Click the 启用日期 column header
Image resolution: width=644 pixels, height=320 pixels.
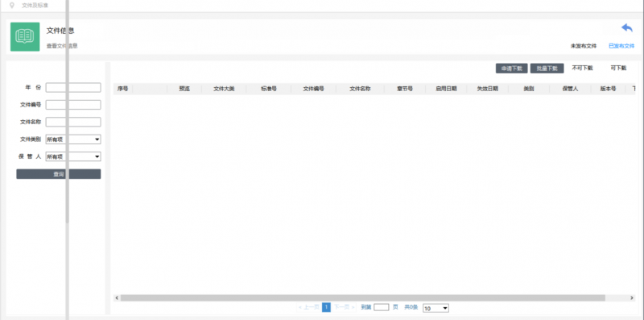click(446, 89)
